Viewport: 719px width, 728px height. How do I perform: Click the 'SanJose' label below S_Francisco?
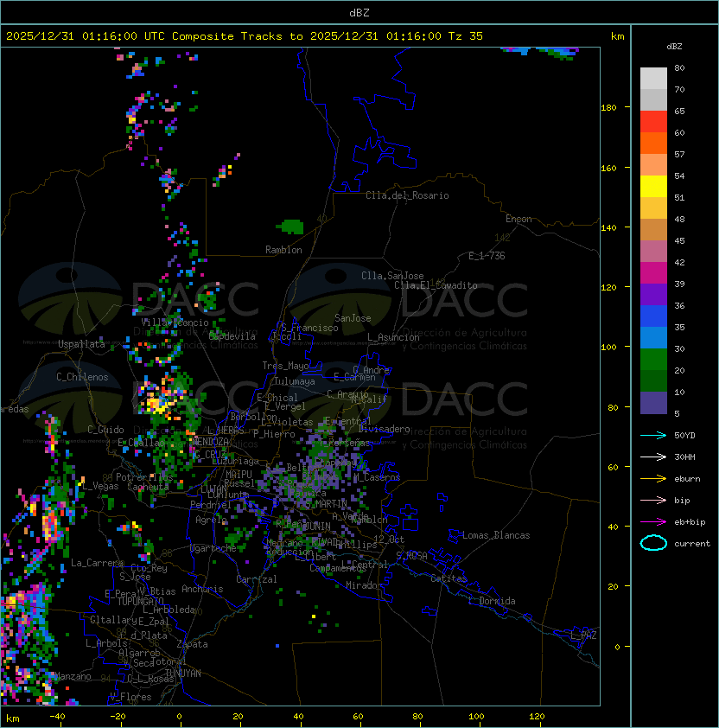point(353,318)
